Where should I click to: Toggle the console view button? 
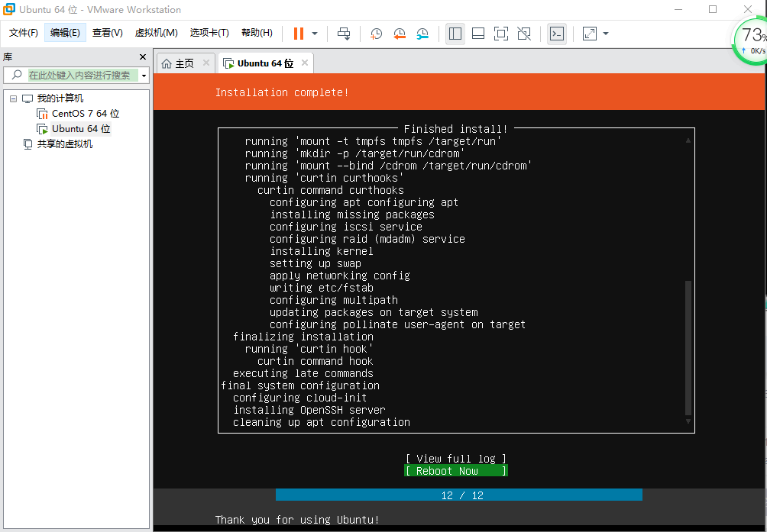[x=557, y=34]
